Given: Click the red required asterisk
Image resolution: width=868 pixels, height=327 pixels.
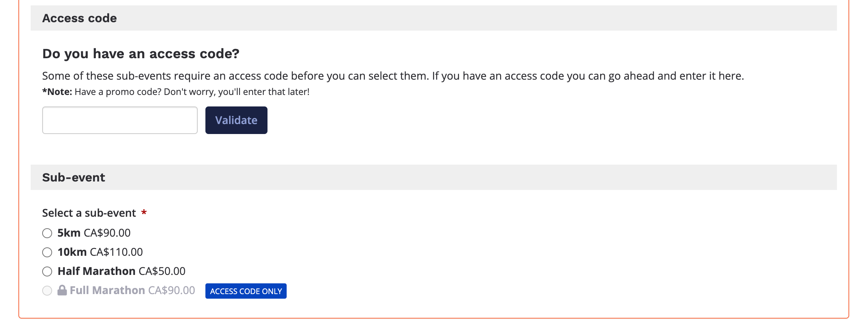Looking at the screenshot, I should coord(144,212).
